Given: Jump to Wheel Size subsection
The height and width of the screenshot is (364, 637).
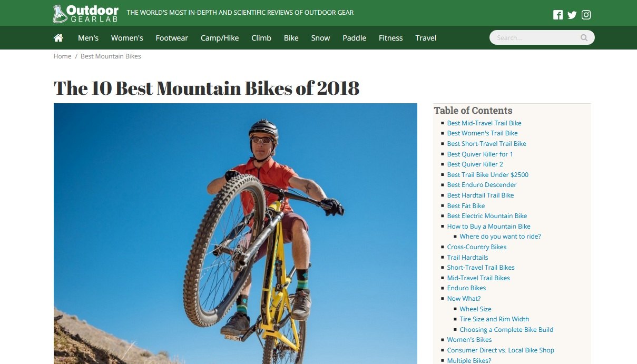Looking at the screenshot, I should click(475, 309).
